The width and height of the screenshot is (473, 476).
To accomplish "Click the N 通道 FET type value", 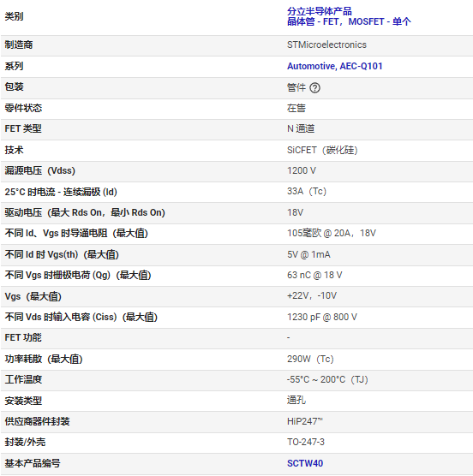I will [x=301, y=128].
